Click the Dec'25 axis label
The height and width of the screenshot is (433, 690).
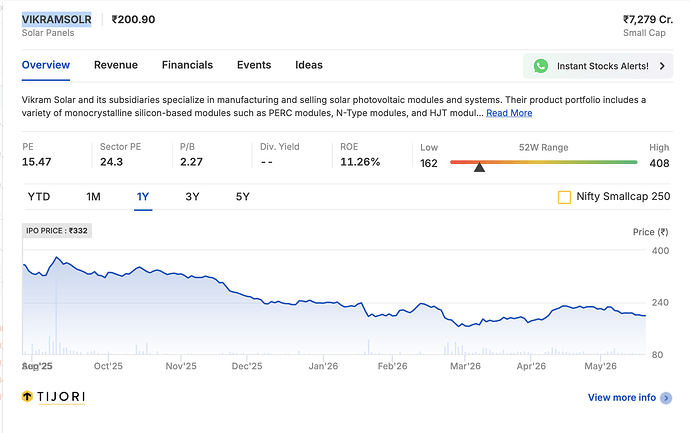coord(247,366)
